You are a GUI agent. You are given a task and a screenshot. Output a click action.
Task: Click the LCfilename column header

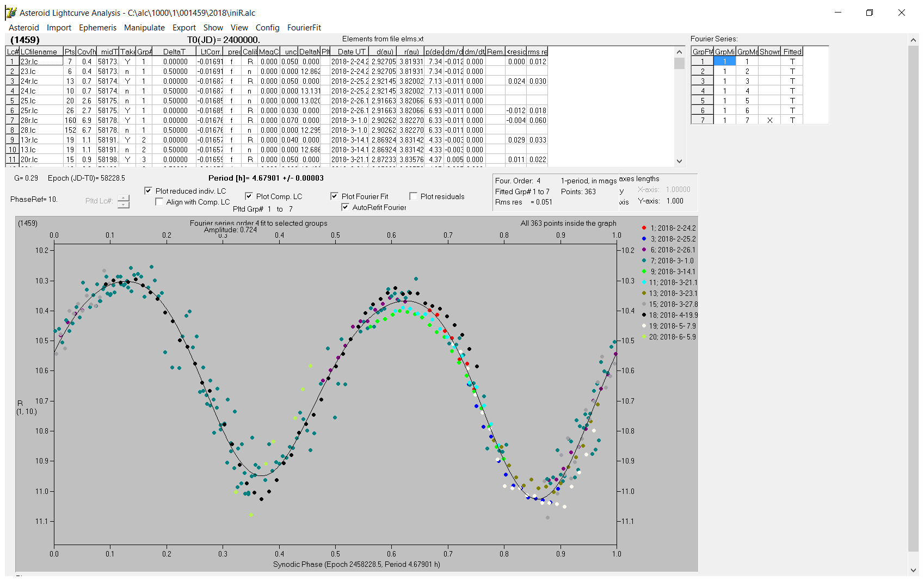tap(41, 52)
